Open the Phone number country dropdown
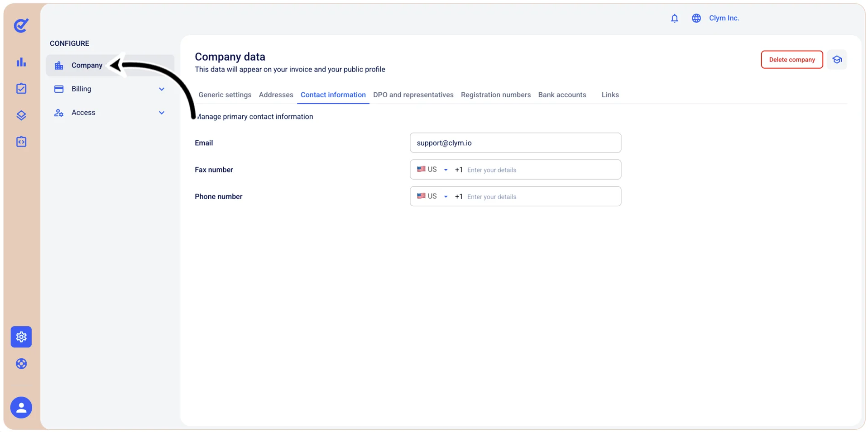 (432, 196)
